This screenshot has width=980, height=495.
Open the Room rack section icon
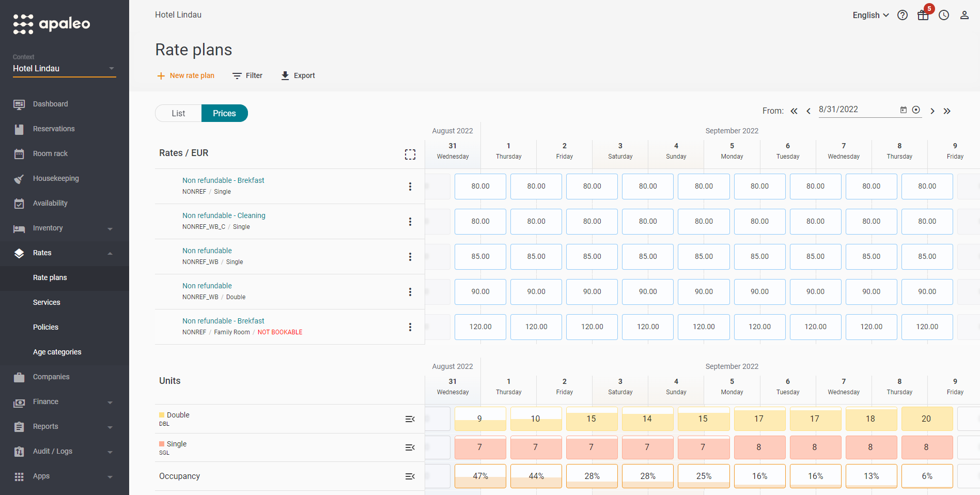coord(19,153)
